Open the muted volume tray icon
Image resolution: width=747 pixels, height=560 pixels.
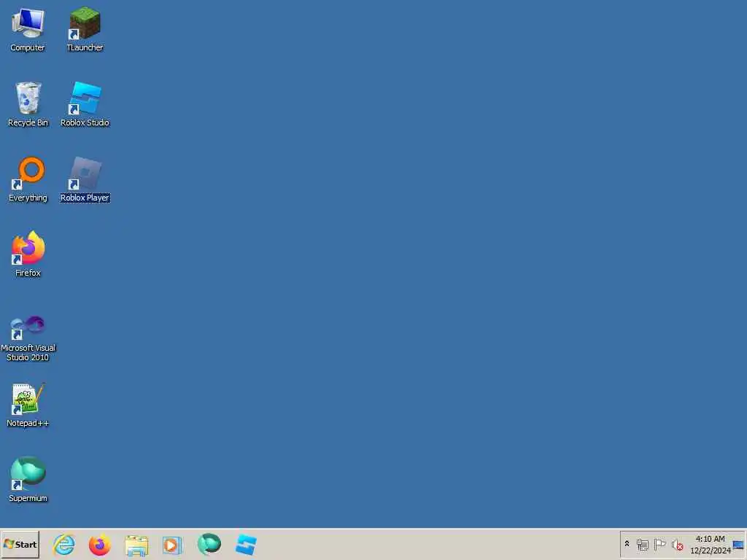tap(677, 545)
